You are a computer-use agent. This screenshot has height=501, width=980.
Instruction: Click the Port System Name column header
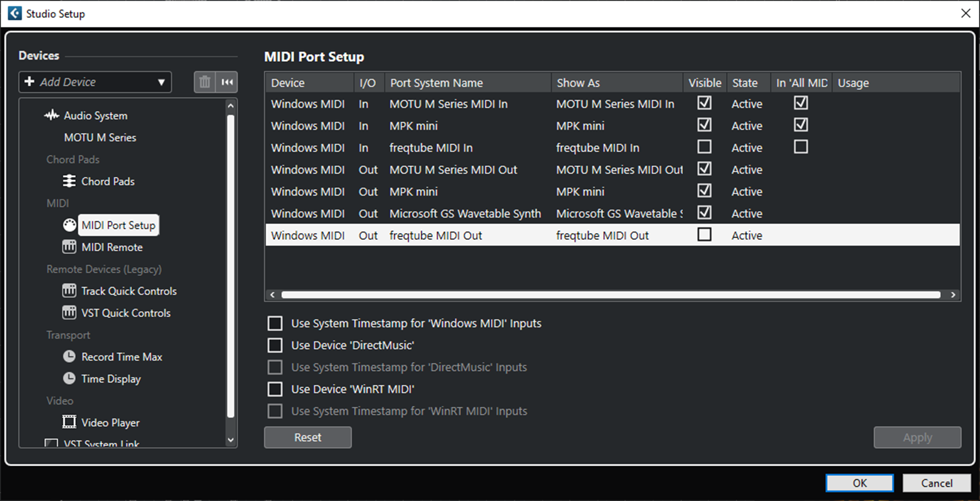coord(468,83)
